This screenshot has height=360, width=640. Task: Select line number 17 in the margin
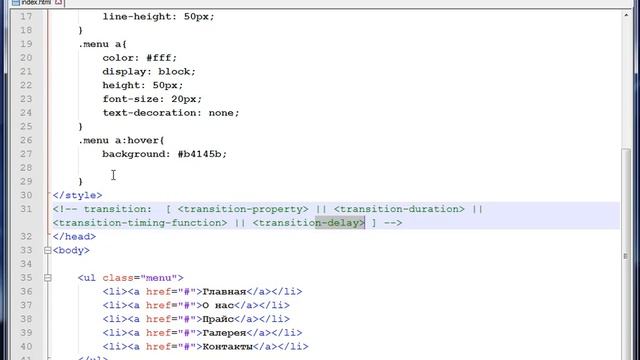(26, 17)
